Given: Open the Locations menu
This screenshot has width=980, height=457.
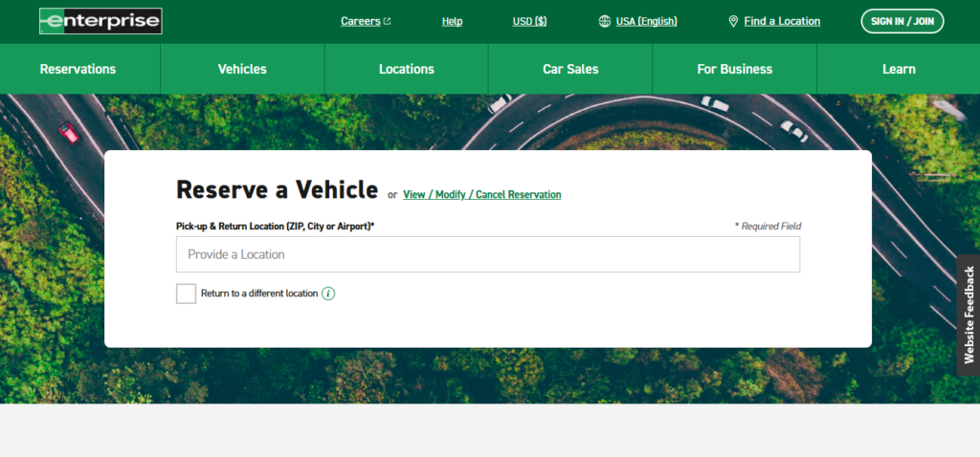Looking at the screenshot, I should click(406, 69).
